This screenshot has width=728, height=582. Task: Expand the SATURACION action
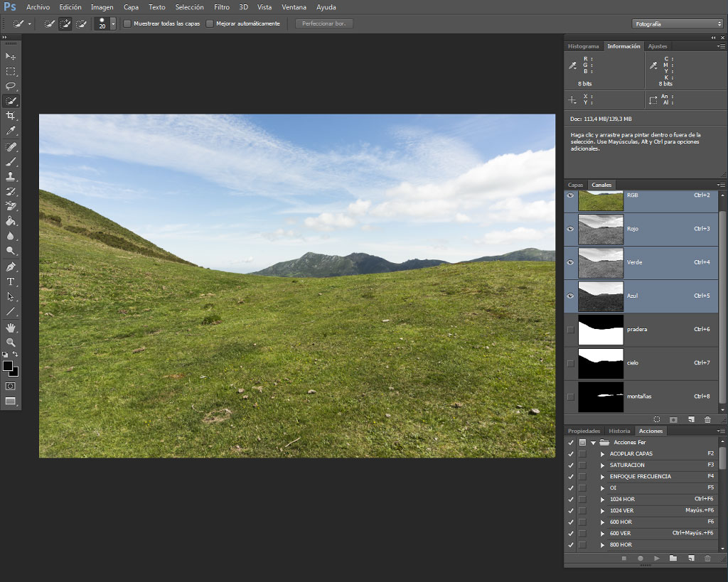(602, 465)
